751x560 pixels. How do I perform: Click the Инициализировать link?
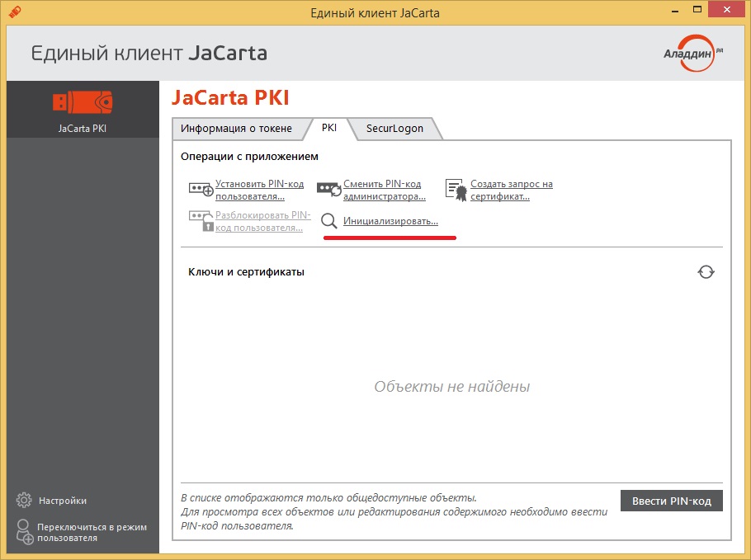coord(391,221)
